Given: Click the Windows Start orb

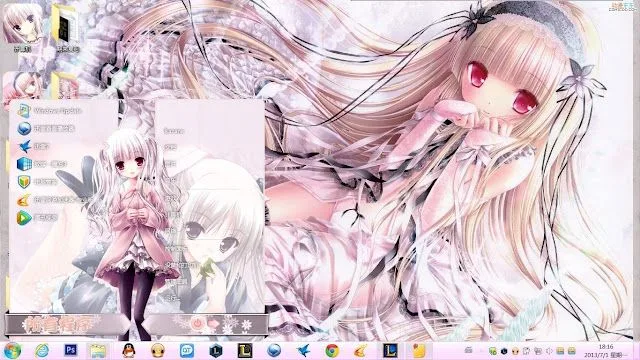Looking at the screenshot, I should point(12,351).
